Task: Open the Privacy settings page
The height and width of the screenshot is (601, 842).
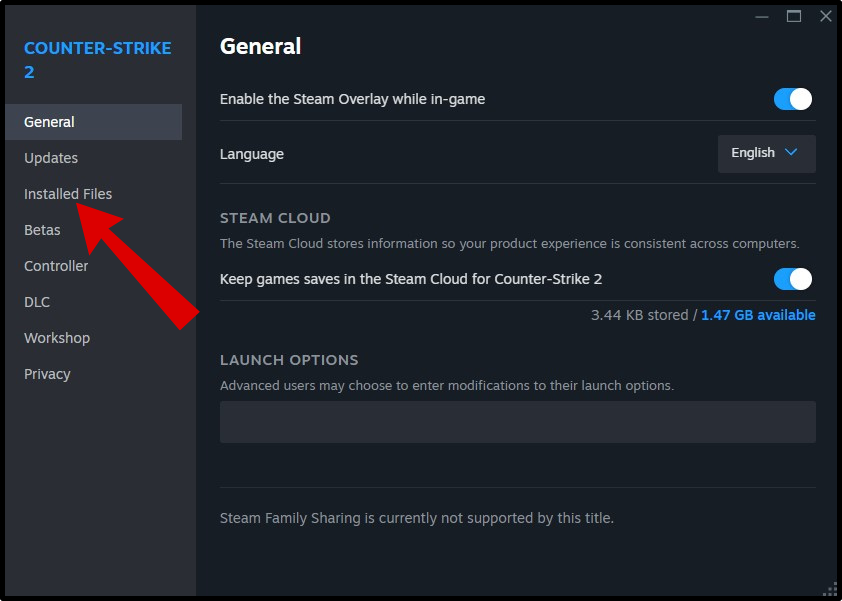Action: click(47, 374)
